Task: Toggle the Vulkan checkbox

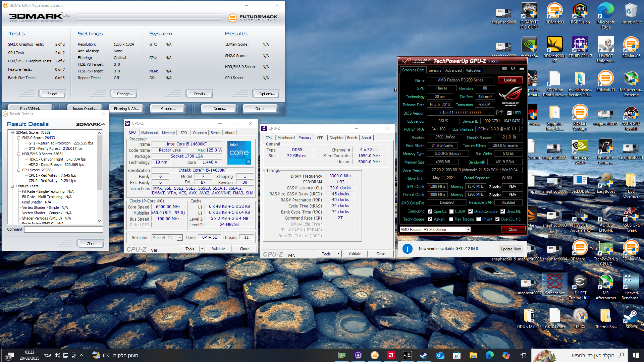Action: click(430, 219)
